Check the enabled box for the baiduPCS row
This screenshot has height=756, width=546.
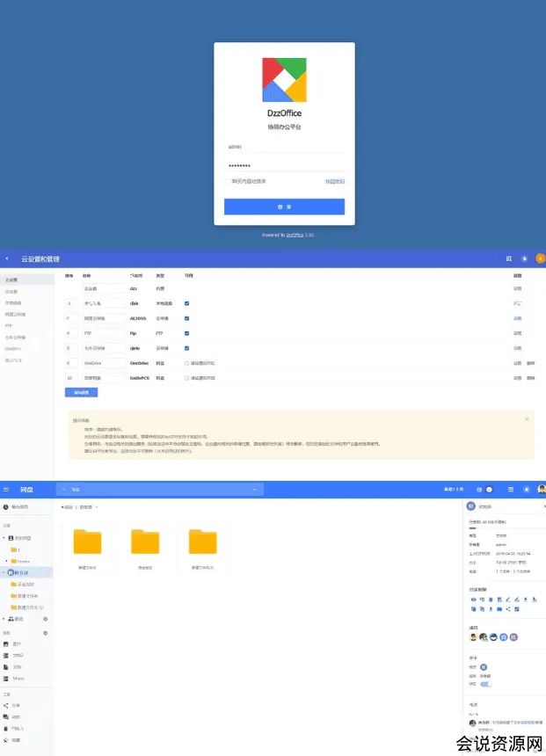(186, 379)
